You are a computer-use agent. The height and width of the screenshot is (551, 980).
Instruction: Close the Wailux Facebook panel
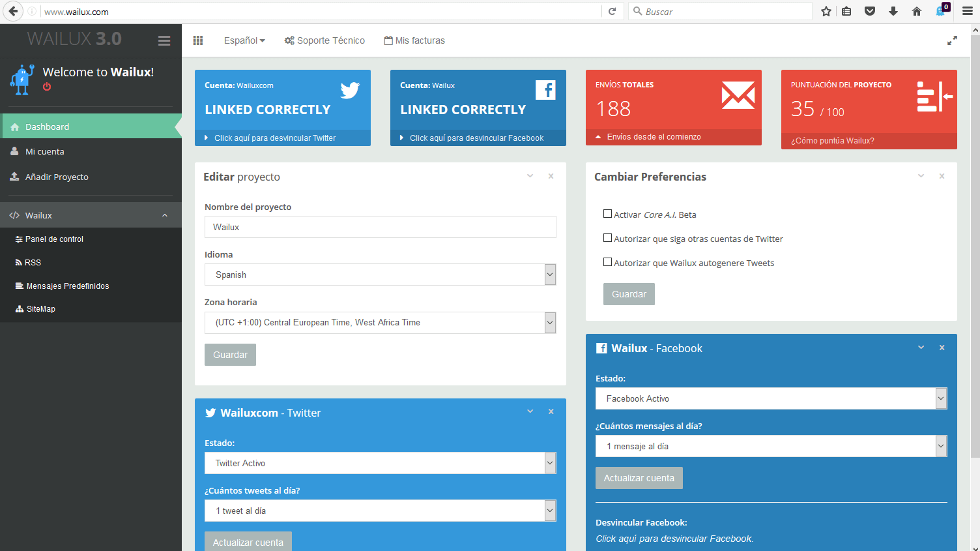coord(942,348)
